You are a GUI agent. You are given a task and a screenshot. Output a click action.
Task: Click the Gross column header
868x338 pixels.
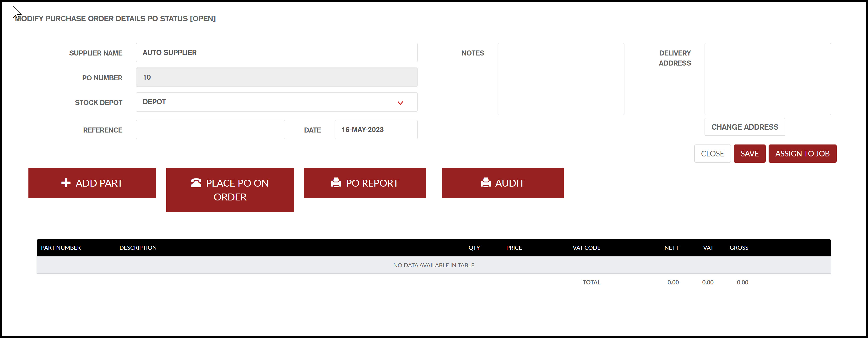[x=739, y=248]
